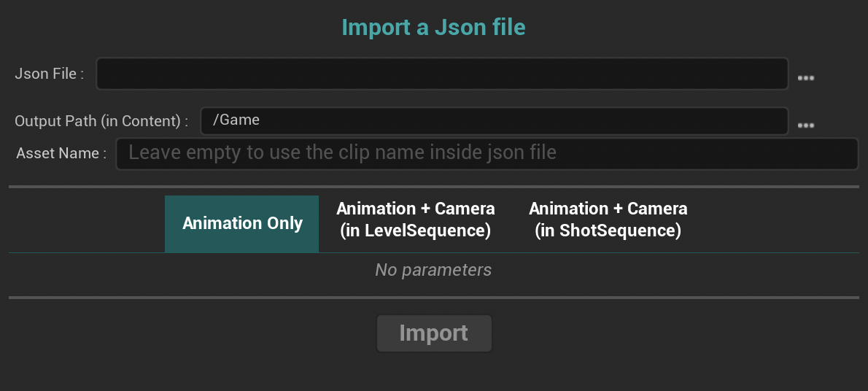868x391 pixels.
Task: Click the 'Output Path (in Content) :' label
Action: 101,121
